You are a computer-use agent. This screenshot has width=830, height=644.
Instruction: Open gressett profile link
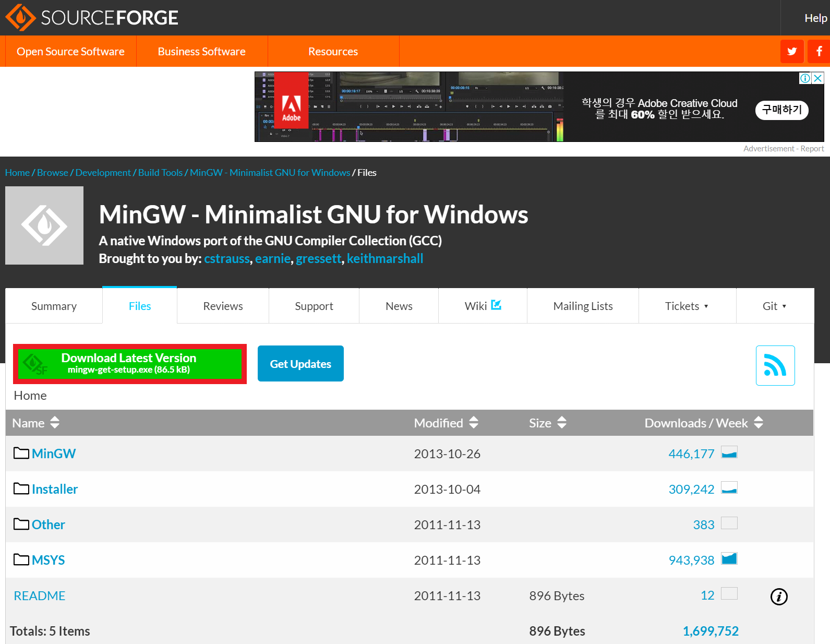pyautogui.click(x=319, y=259)
